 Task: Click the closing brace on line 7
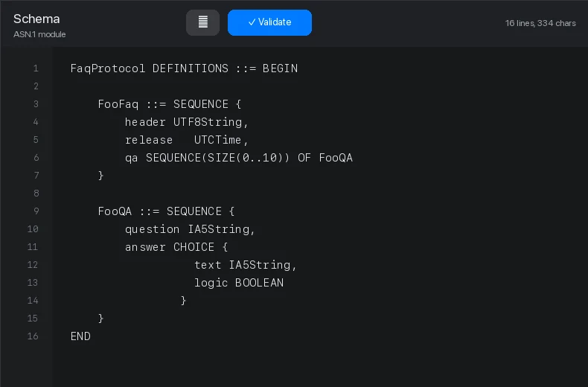tap(100, 176)
